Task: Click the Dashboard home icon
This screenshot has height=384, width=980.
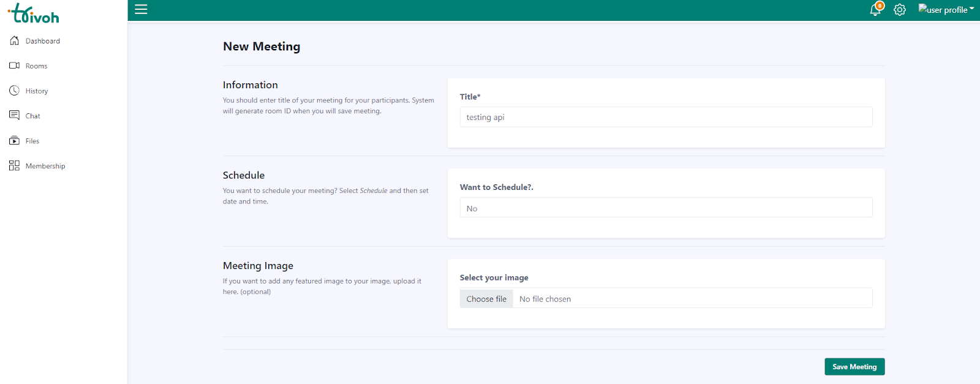Action: click(14, 40)
